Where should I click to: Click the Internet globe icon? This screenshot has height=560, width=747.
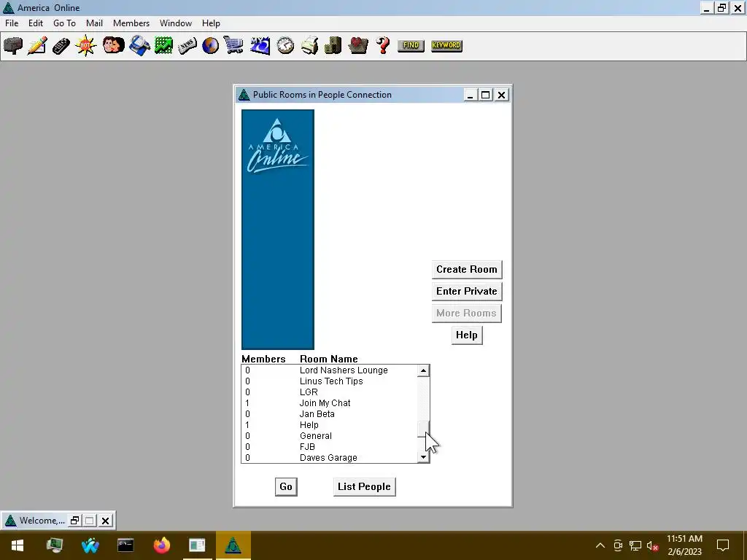(x=210, y=46)
